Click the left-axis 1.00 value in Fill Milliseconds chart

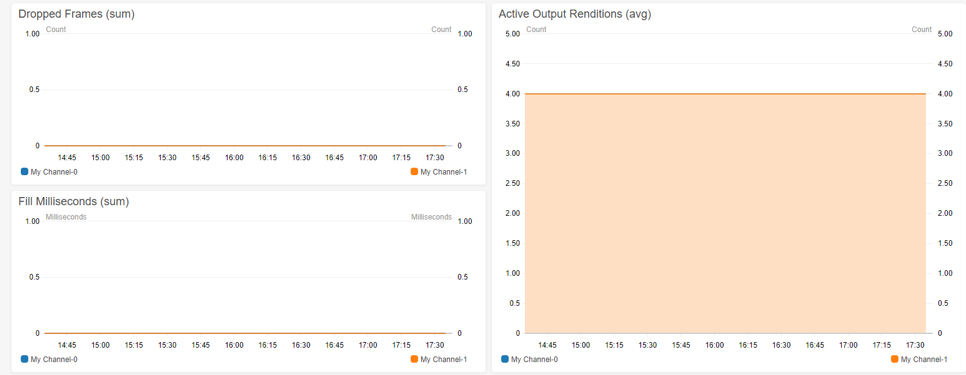[33, 221]
